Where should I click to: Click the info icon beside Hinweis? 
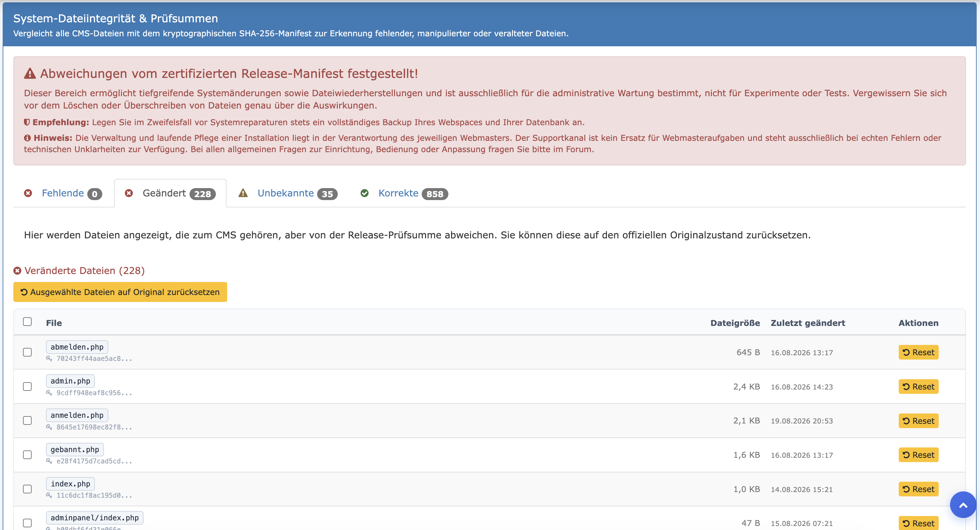[x=27, y=137]
